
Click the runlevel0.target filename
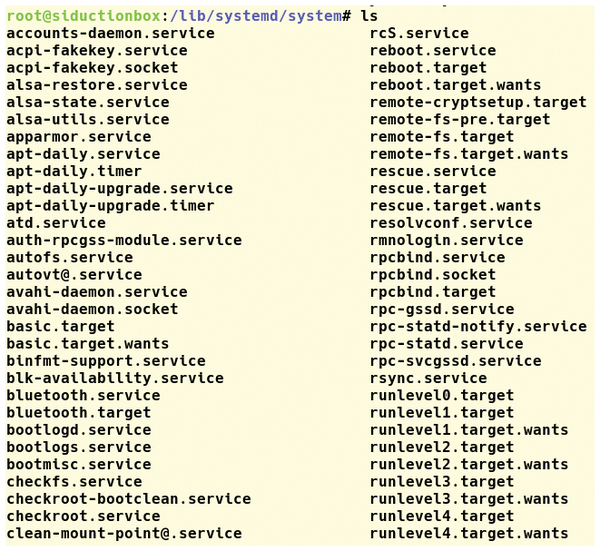442,395
